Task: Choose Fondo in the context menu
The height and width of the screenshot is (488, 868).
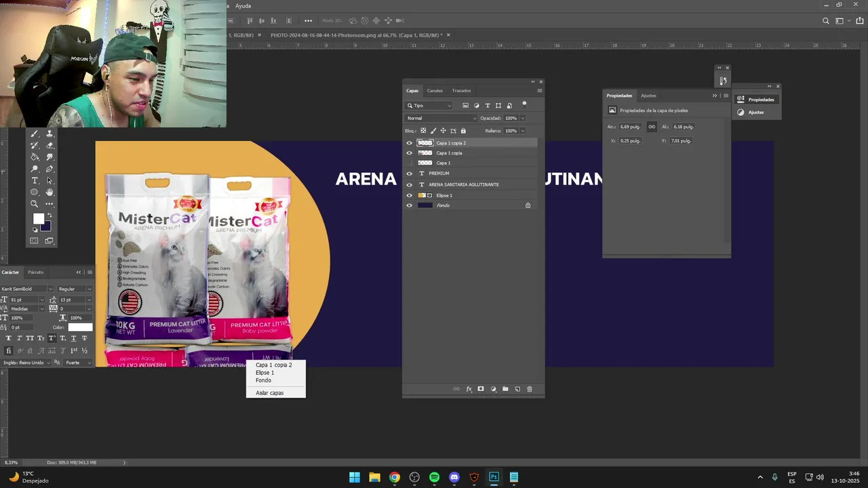Action: tap(263, 380)
